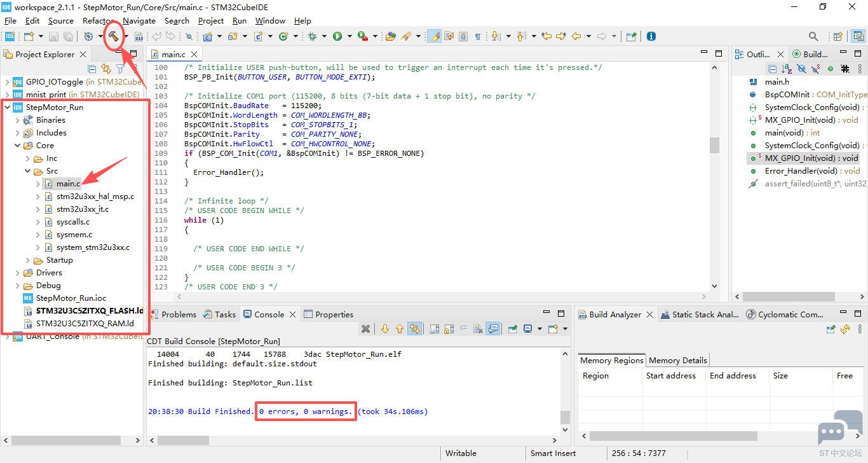Click the Next Annotation toolbar icon
868x463 pixels.
coord(495,36)
